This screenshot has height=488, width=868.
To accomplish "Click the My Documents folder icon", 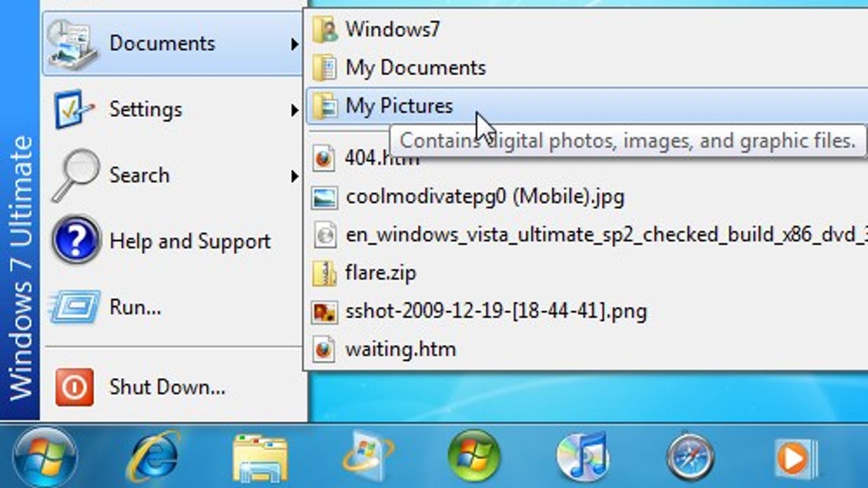I will tap(325, 68).
